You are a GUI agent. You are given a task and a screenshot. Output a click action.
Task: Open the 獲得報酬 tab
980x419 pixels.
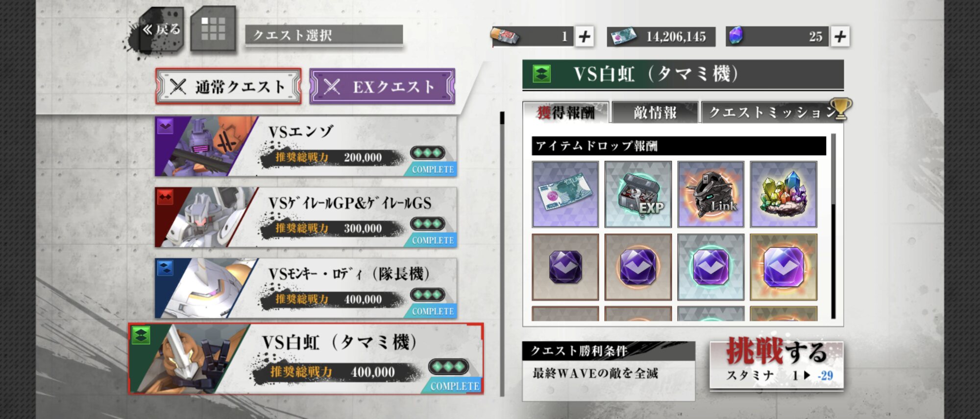[566, 113]
